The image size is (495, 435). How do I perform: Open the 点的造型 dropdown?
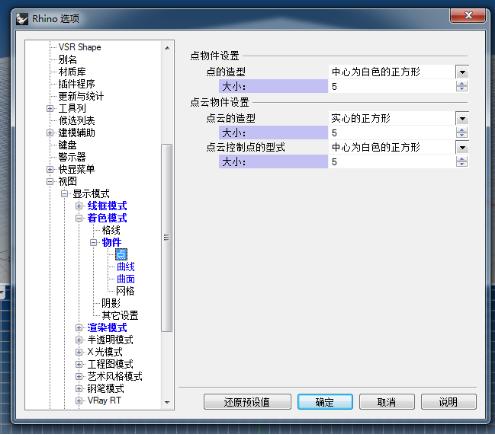click(x=462, y=72)
